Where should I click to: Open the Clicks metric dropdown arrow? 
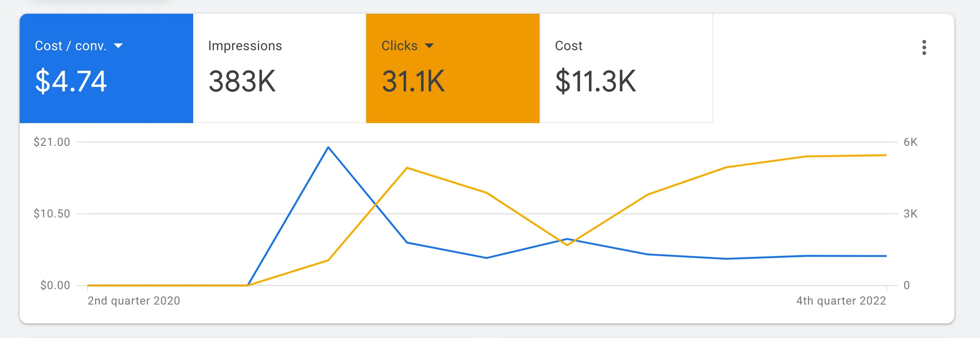click(429, 46)
